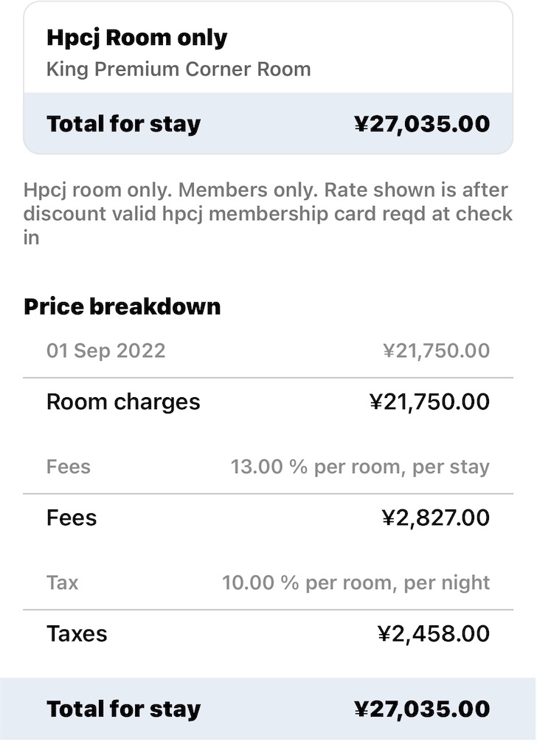The image size is (537, 756).
Task: Click the Price breakdown heading
Action: [x=122, y=306]
